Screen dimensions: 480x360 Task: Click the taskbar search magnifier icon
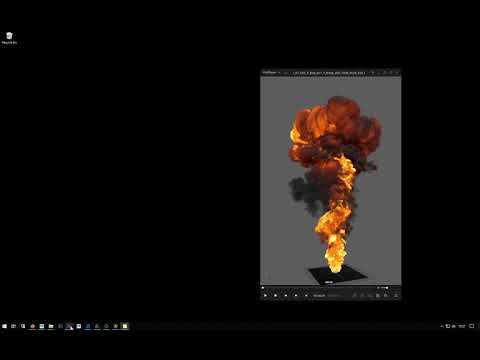tap(23, 326)
